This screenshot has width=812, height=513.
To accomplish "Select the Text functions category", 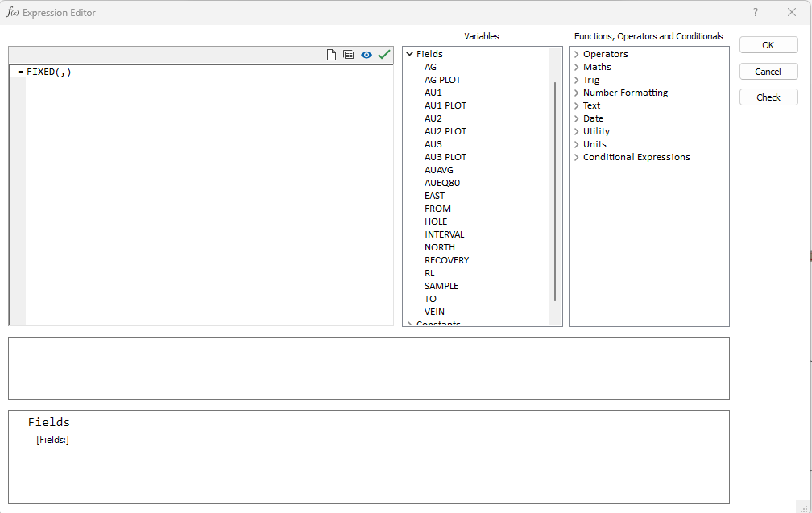I will pos(591,105).
